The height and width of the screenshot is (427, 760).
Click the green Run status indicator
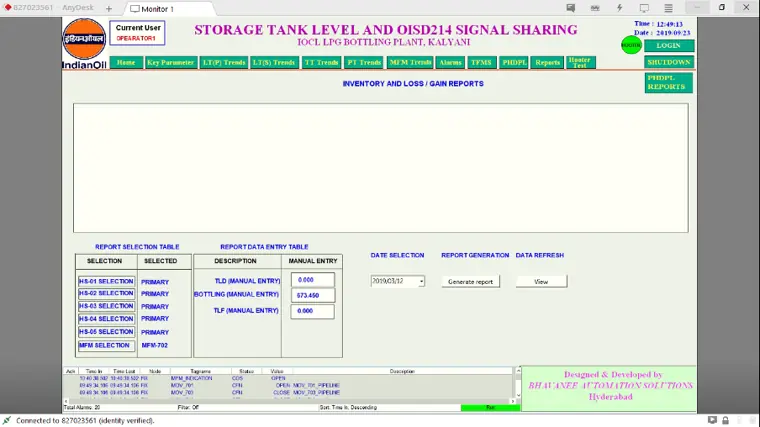[x=490, y=408]
